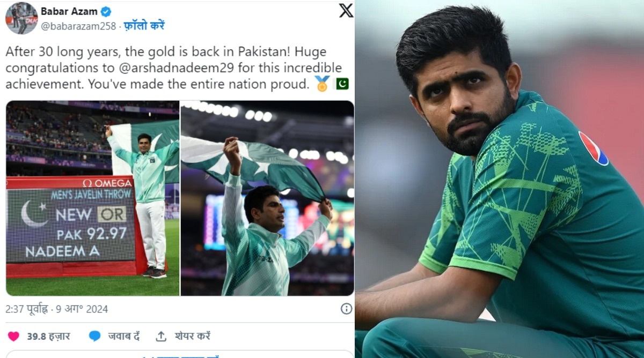Open the javelin scoreboard photo
Screen dimensions: 644x358
point(92,198)
